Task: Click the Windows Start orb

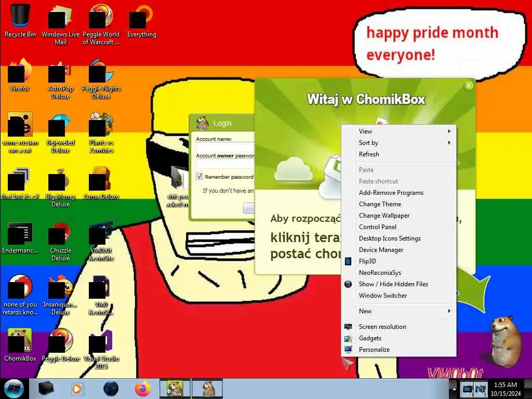Action: (14, 389)
